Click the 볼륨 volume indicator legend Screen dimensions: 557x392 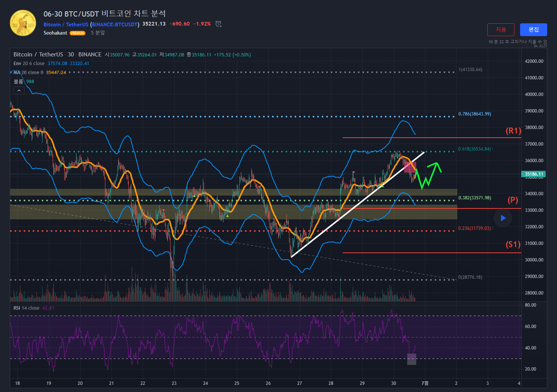tap(18, 82)
